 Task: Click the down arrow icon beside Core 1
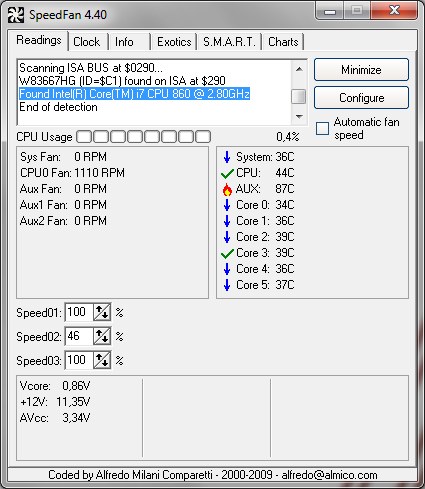(227, 221)
